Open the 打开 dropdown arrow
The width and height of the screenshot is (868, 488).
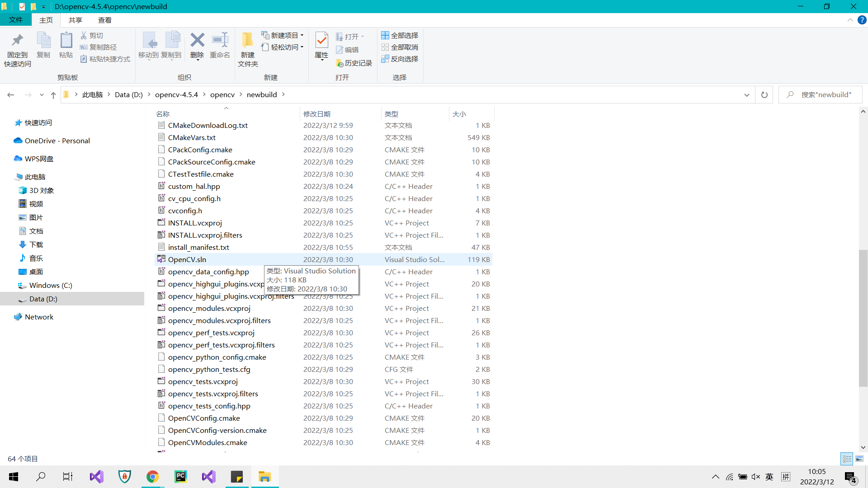tap(362, 36)
